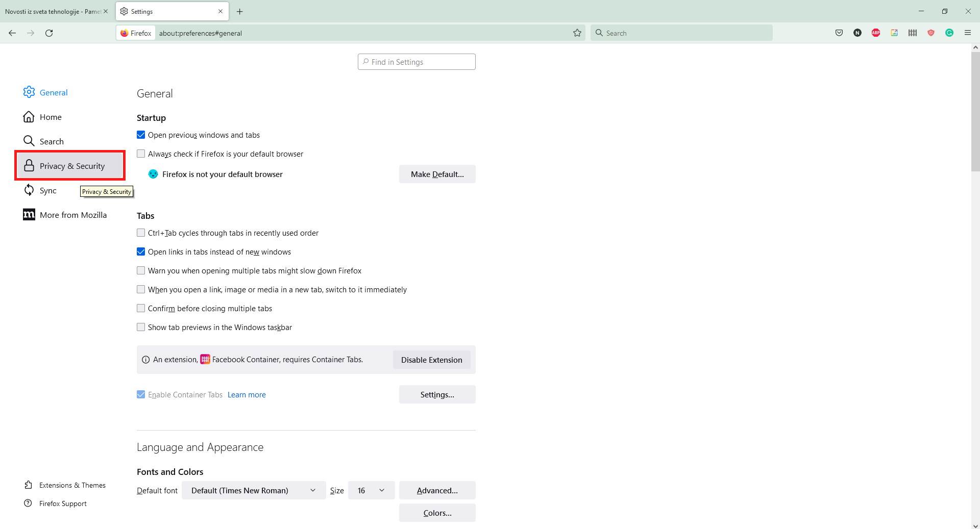Click the Adblock Plus extension icon
The height and width of the screenshot is (529, 980).
coord(876,33)
